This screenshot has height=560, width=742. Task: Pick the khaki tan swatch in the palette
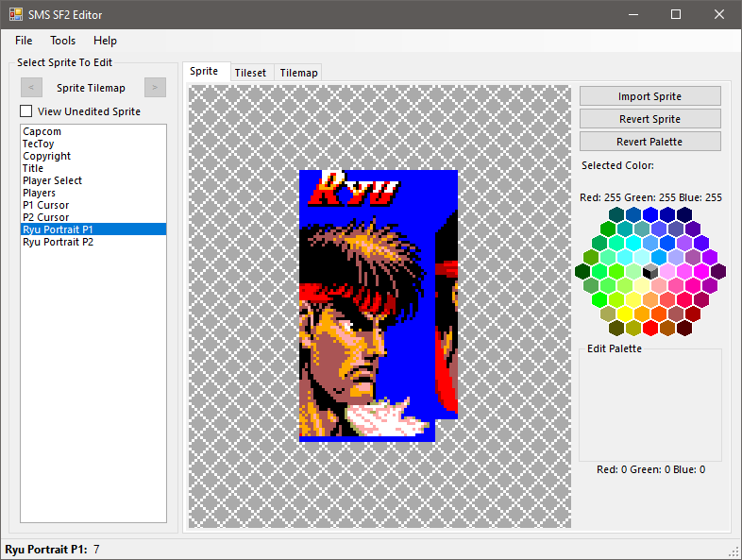(x=608, y=314)
